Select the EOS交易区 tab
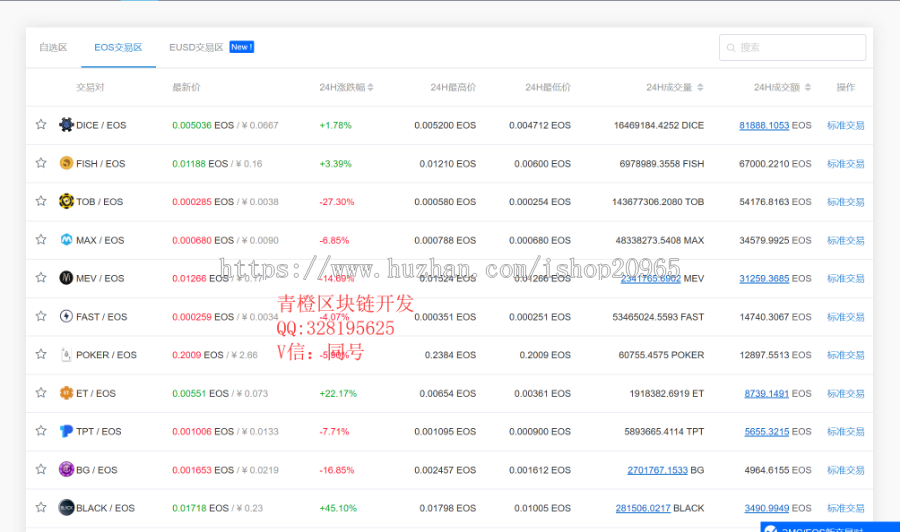The height and width of the screenshot is (532, 900). point(118,48)
